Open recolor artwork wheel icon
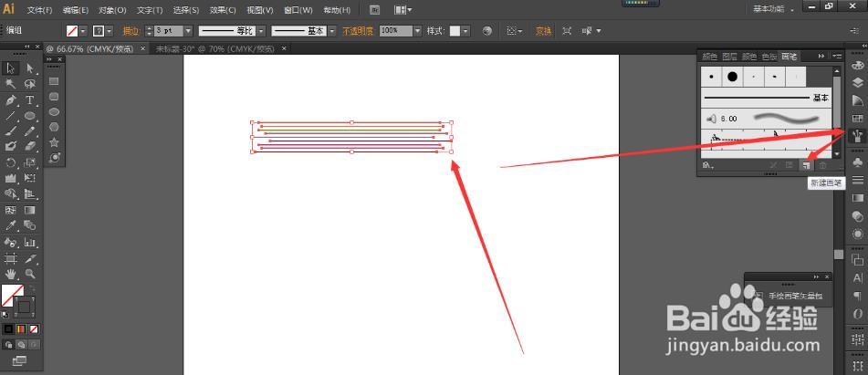Image resolution: width=868 pixels, height=375 pixels. pos(487,31)
